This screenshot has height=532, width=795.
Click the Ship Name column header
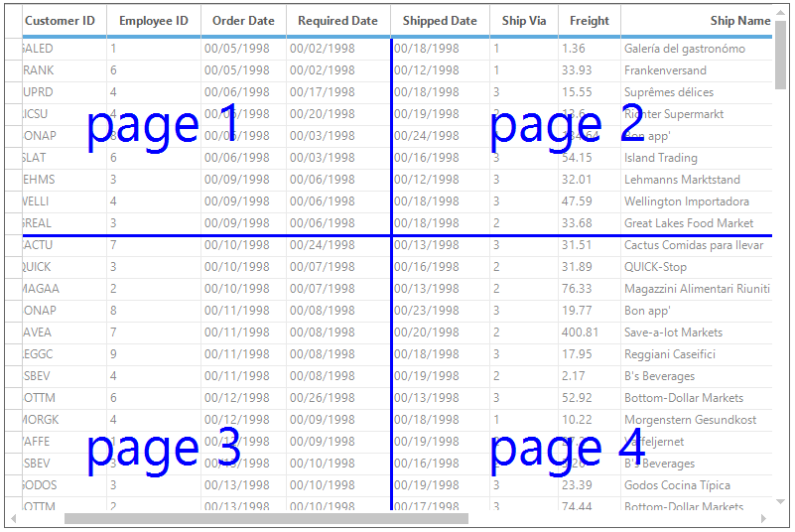click(x=696, y=21)
